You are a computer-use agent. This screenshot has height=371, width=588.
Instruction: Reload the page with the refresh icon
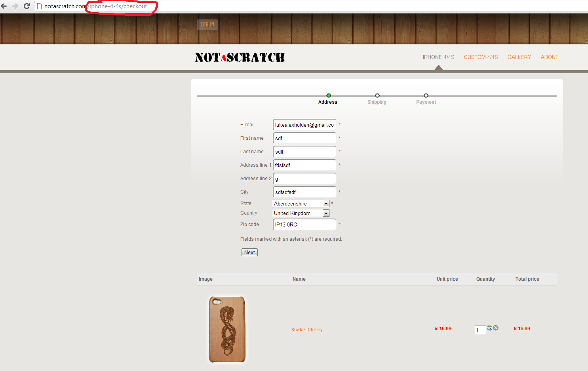pos(27,6)
